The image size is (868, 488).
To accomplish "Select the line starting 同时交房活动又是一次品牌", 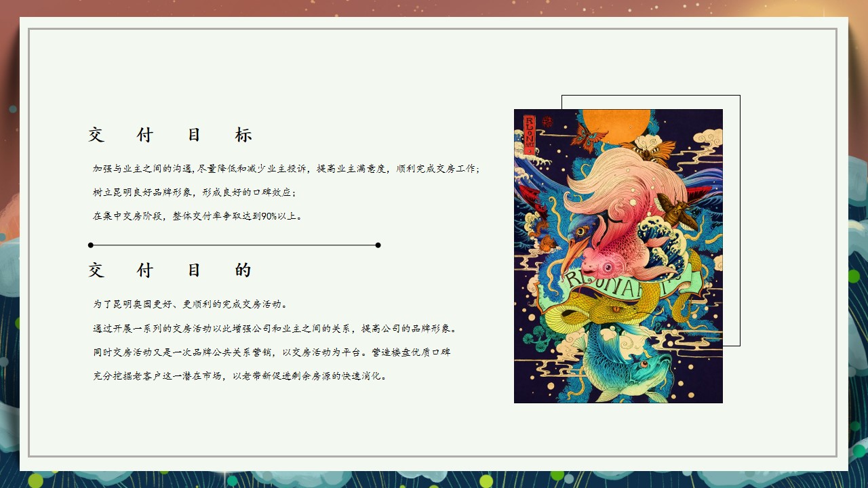I will point(272,352).
